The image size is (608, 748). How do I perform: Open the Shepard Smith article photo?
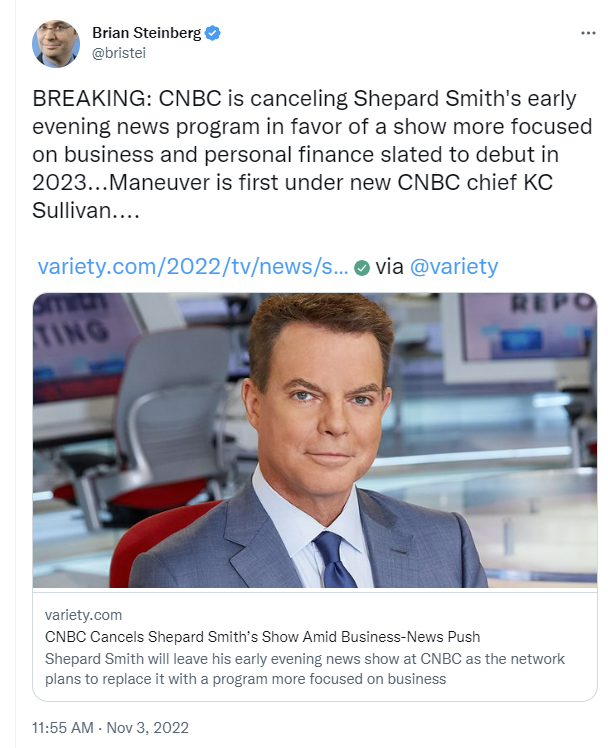315,440
